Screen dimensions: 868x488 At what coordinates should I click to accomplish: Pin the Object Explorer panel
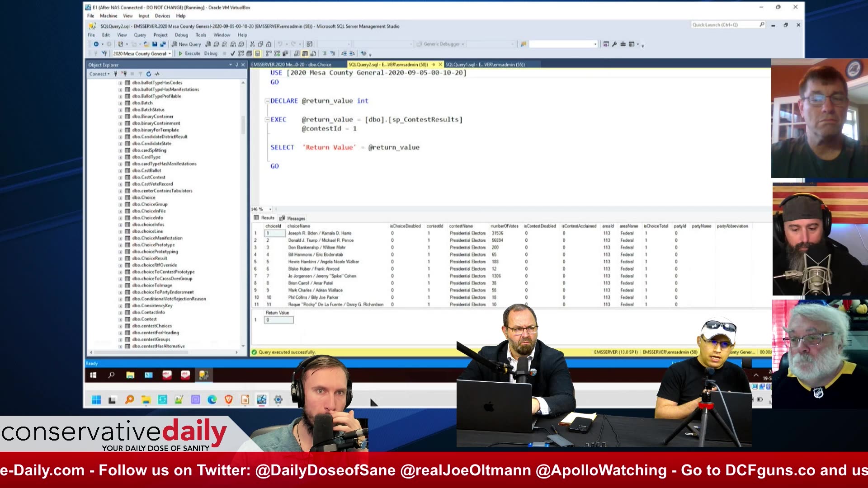click(236, 65)
